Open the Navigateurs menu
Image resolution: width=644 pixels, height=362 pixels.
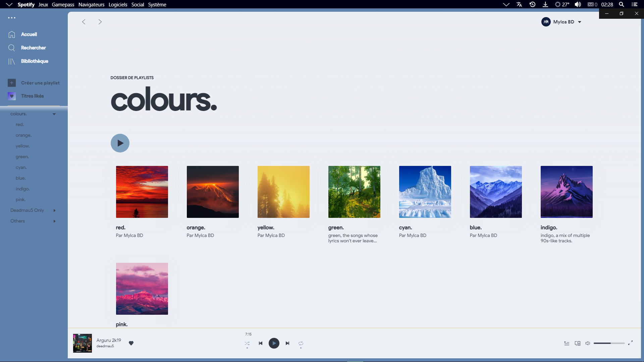pyautogui.click(x=91, y=4)
